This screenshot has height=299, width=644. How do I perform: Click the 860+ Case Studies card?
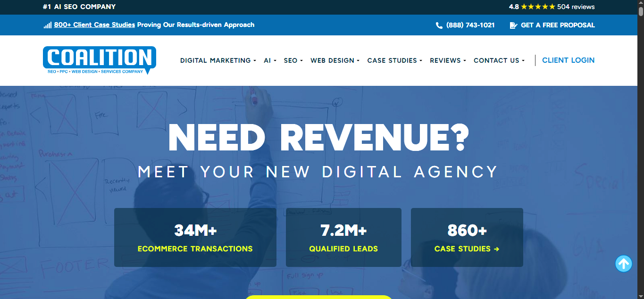[x=467, y=237]
